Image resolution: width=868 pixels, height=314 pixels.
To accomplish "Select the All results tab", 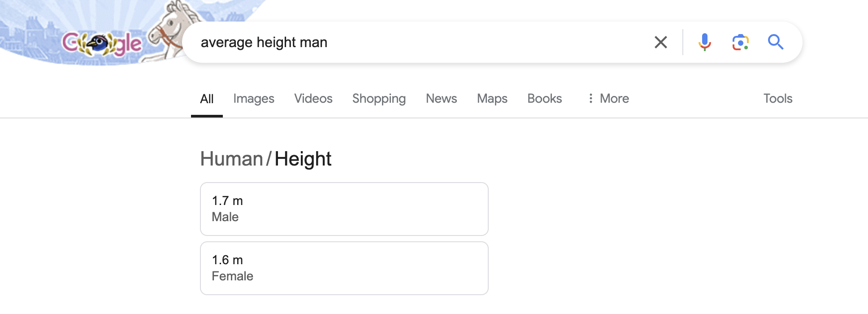I will tap(207, 99).
